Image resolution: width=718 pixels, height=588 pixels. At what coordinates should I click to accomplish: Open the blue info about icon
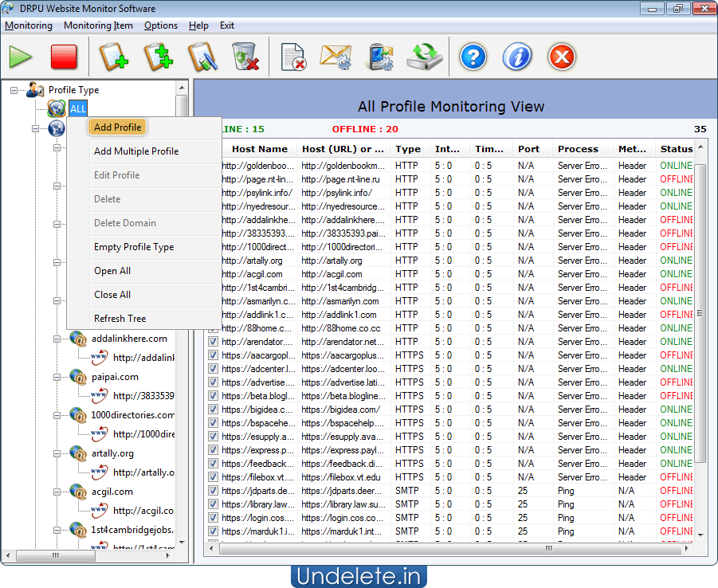tap(517, 57)
